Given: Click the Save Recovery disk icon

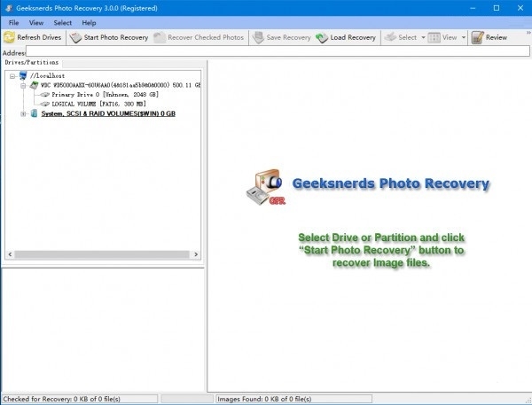Looking at the screenshot, I should pyautogui.click(x=258, y=37).
